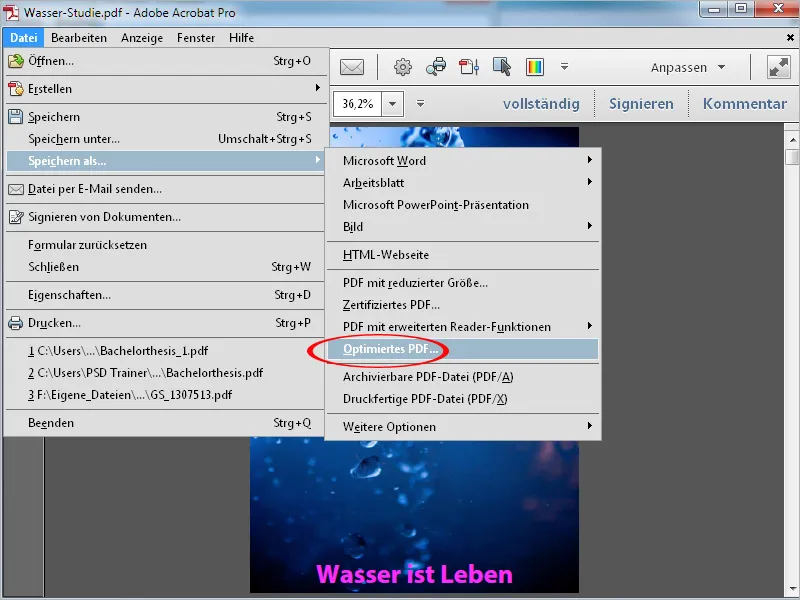The width and height of the screenshot is (800, 600).
Task: Open Eigenschaften... dialog entry
Action: 164,295
